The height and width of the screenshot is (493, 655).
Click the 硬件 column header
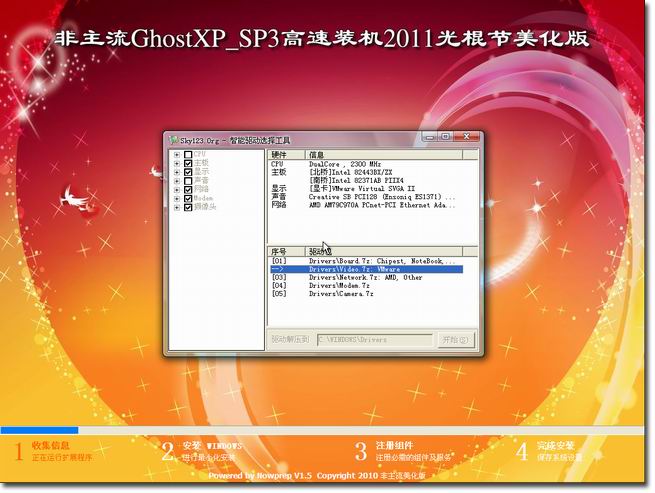pyautogui.click(x=287, y=155)
